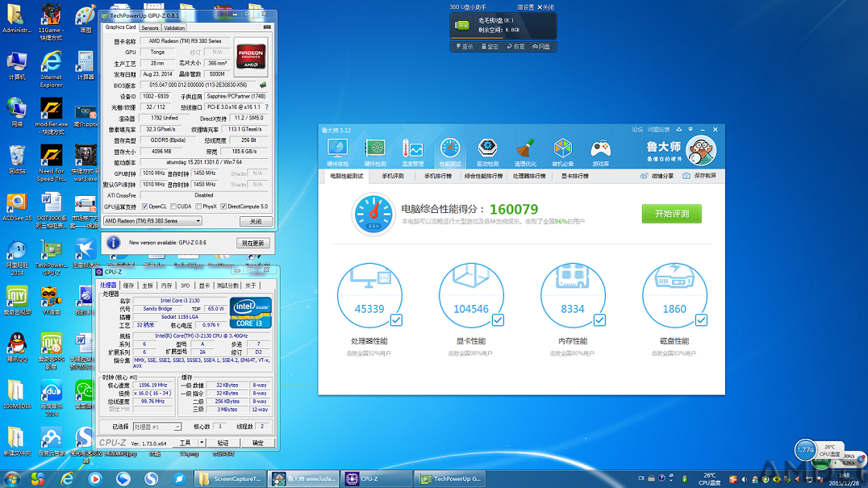Open the 驱动检测 driver tool
This screenshot has width=868, height=488.
pos(488,152)
